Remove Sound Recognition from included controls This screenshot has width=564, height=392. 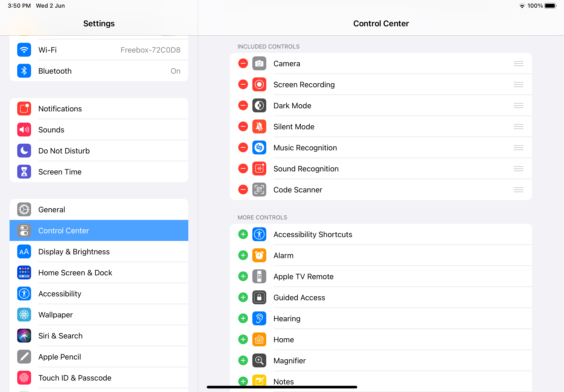point(243,169)
